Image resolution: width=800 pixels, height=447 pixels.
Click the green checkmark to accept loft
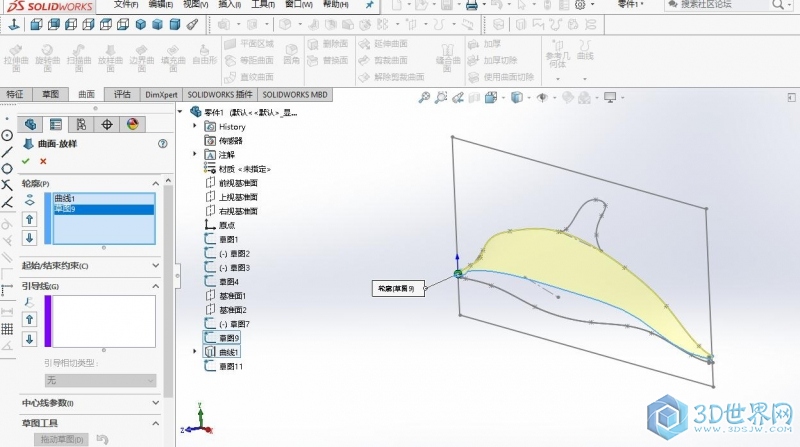point(26,161)
